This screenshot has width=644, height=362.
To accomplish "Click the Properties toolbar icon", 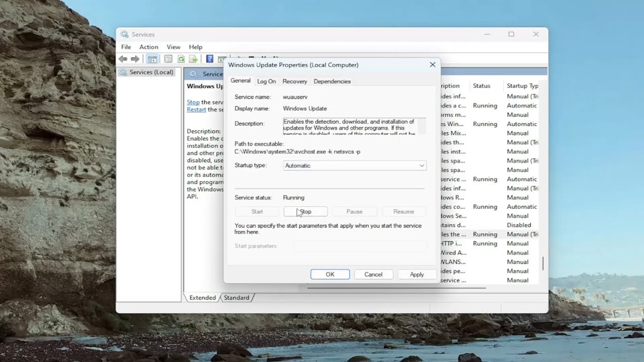I will (169, 59).
